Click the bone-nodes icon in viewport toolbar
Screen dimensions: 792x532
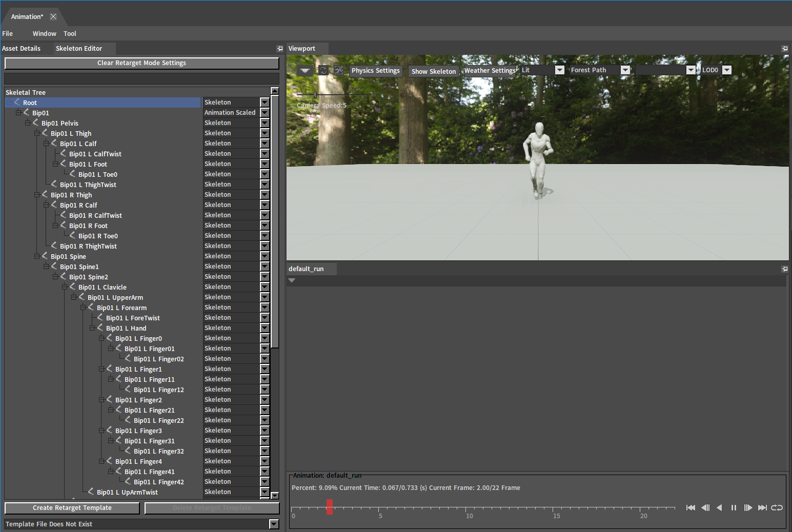tap(339, 70)
